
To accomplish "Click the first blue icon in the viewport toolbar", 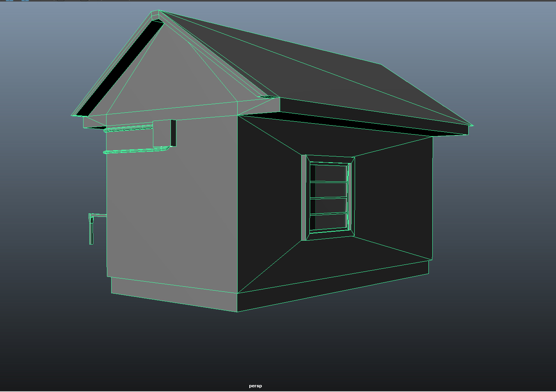I will [9, 2].
